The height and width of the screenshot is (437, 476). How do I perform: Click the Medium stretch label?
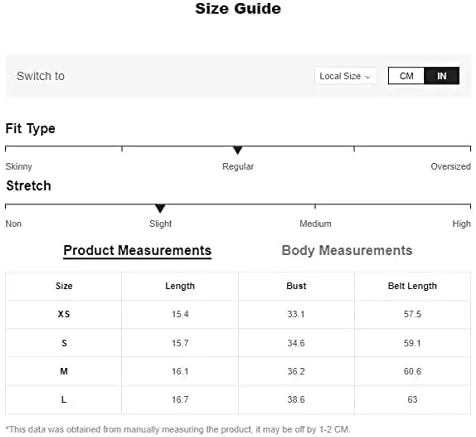click(315, 224)
